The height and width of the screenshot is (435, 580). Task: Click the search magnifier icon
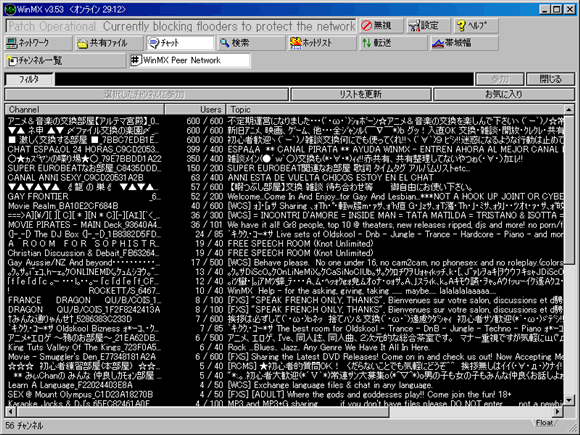coord(225,43)
